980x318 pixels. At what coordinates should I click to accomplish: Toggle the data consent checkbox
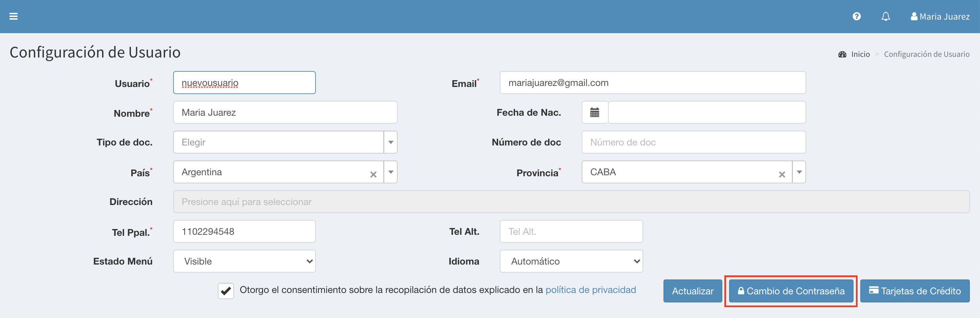click(x=226, y=291)
